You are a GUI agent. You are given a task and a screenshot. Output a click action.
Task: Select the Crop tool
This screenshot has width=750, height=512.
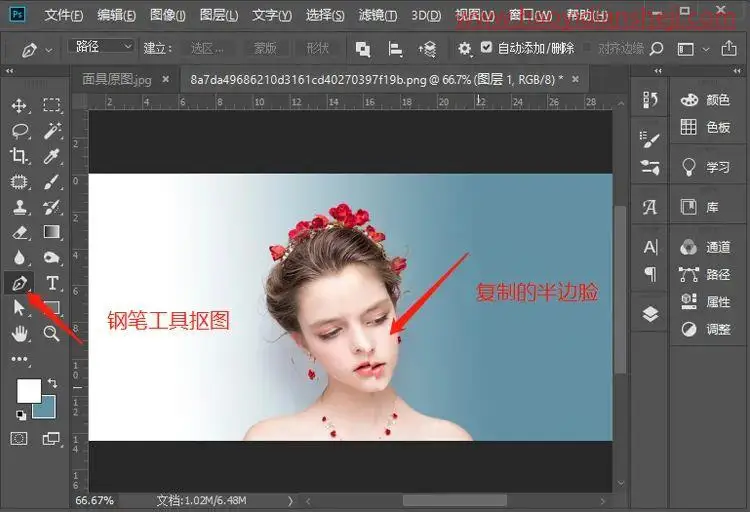19,156
